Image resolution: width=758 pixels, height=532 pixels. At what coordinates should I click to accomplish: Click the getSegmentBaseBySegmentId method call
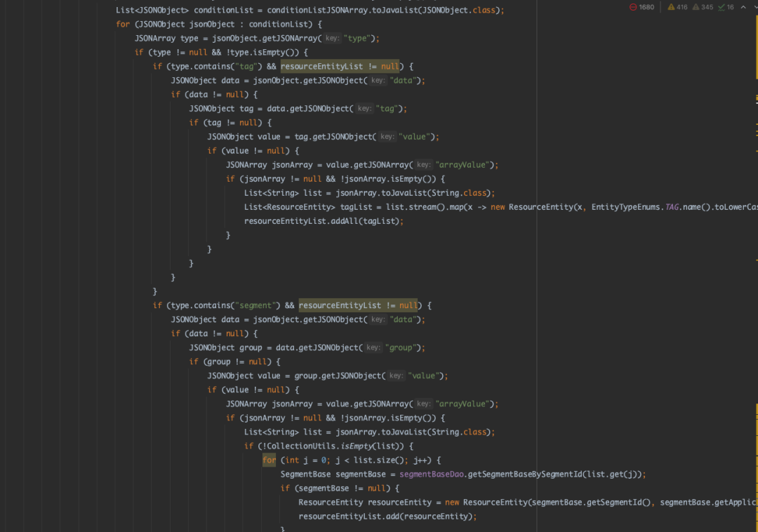point(528,474)
